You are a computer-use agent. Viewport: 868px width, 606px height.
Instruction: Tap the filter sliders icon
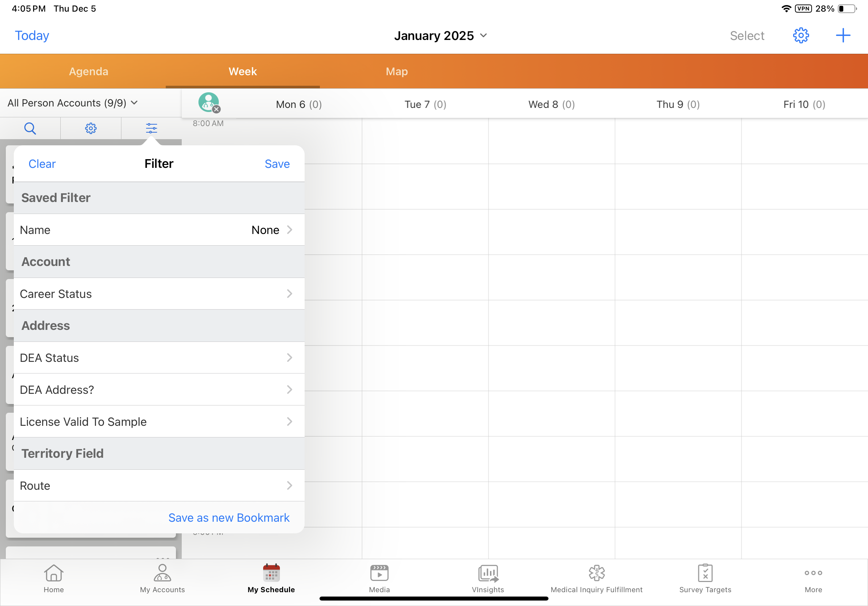(151, 129)
